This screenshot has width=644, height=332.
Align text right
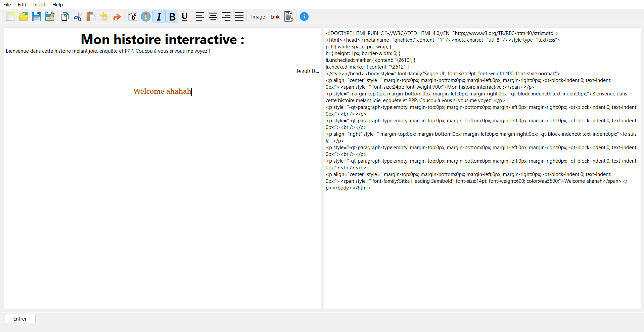[226, 16]
